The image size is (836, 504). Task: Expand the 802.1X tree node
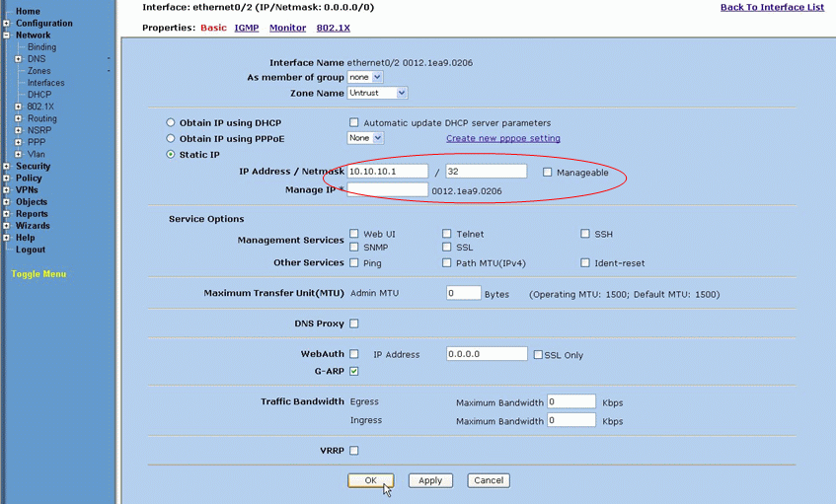pos(18,107)
